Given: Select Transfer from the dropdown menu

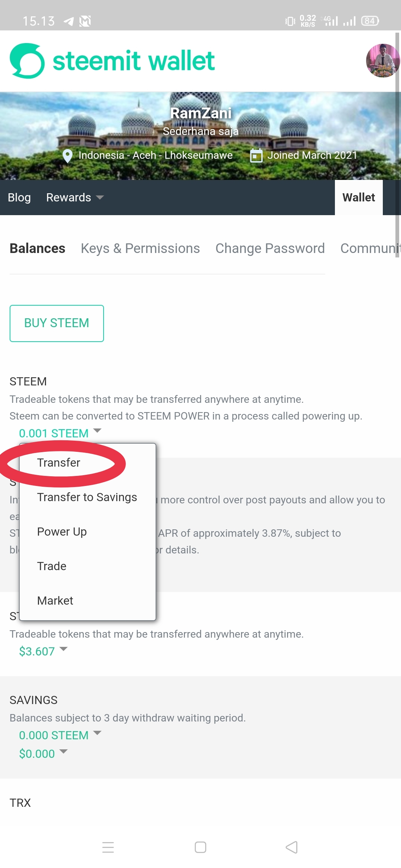Looking at the screenshot, I should click(x=59, y=463).
